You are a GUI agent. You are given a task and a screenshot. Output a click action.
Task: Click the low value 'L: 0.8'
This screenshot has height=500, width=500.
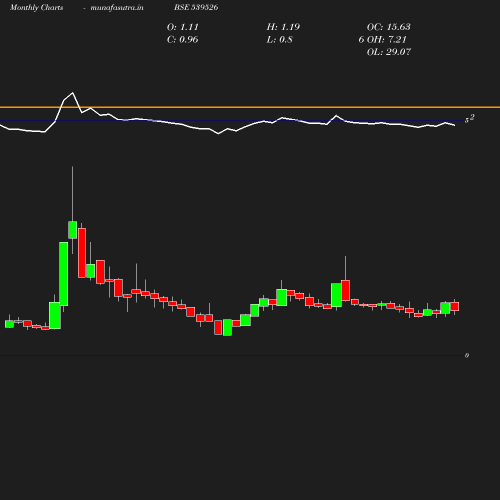[x=279, y=40]
